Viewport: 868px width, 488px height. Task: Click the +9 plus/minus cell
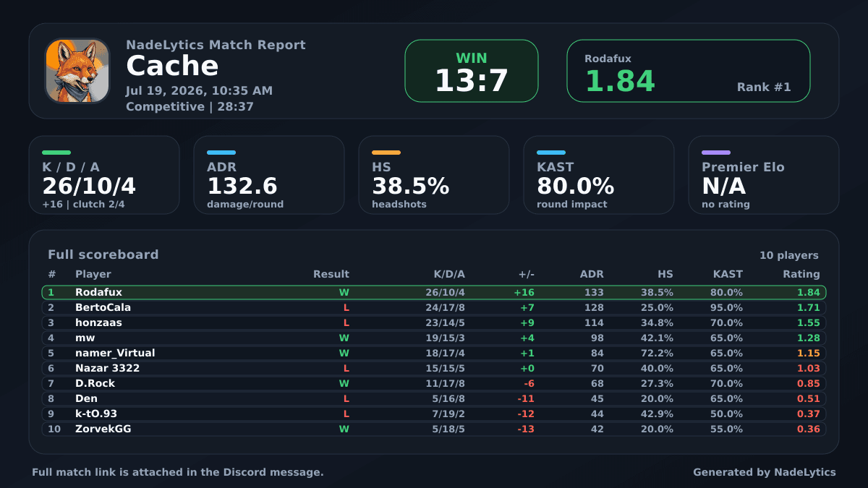(x=527, y=323)
